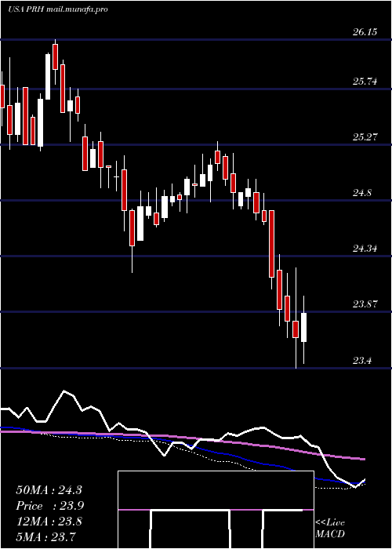Click the '<<Live MACD' label
The height and width of the screenshot is (549, 392).
tap(330, 528)
